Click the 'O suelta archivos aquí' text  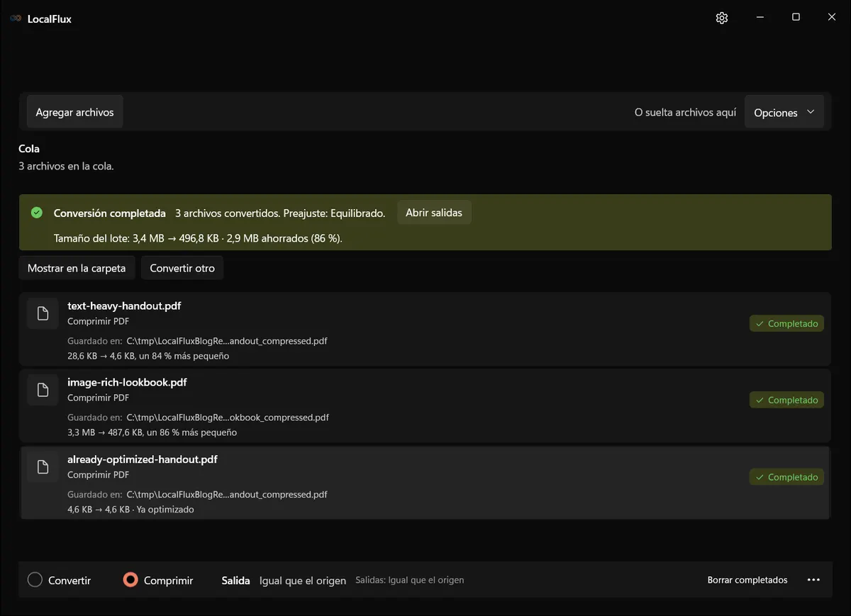click(685, 113)
